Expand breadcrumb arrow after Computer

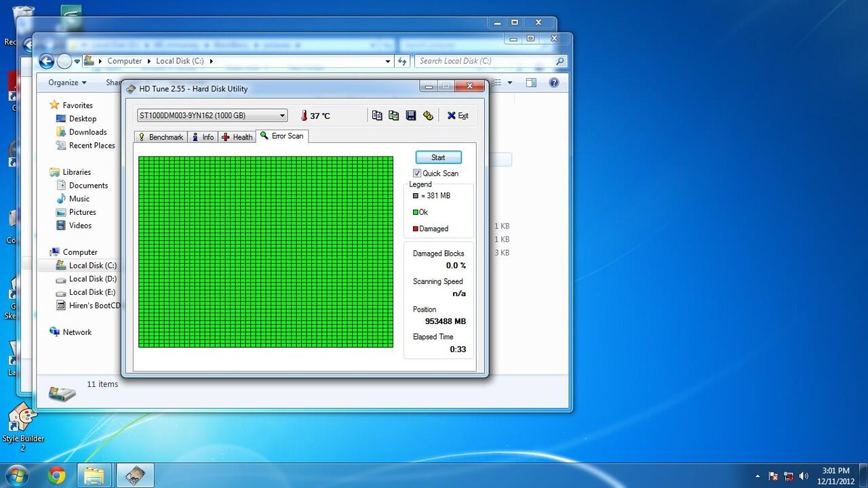pyautogui.click(x=149, y=61)
